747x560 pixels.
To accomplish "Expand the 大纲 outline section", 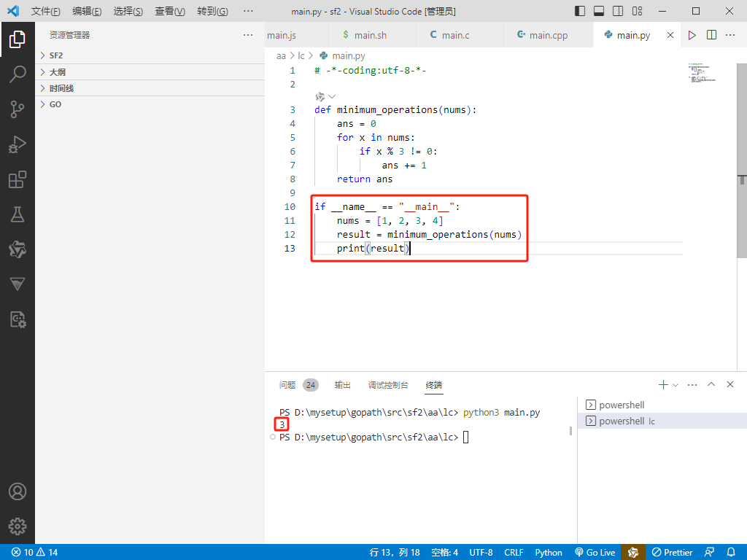I will (x=150, y=72).
